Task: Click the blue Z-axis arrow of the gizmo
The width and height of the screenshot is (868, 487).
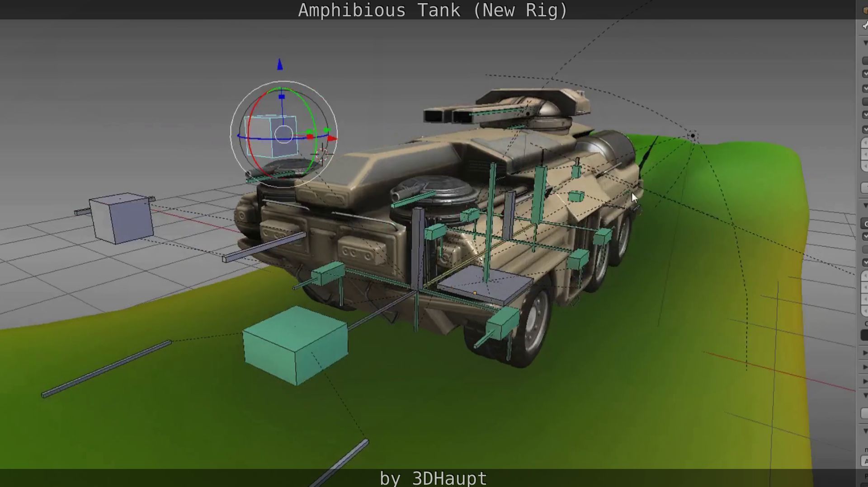Action: pos(280,65)
